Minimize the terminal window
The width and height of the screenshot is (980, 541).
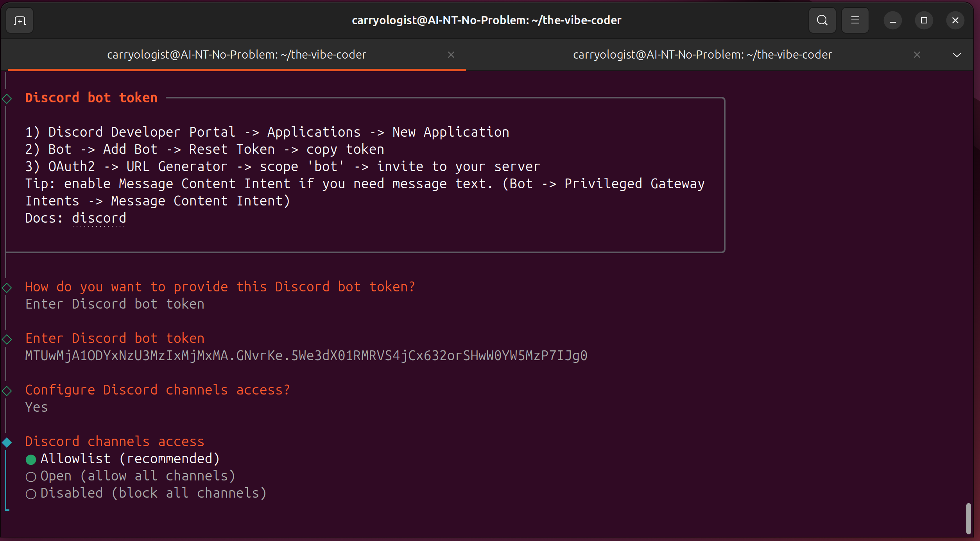[892, 20]
